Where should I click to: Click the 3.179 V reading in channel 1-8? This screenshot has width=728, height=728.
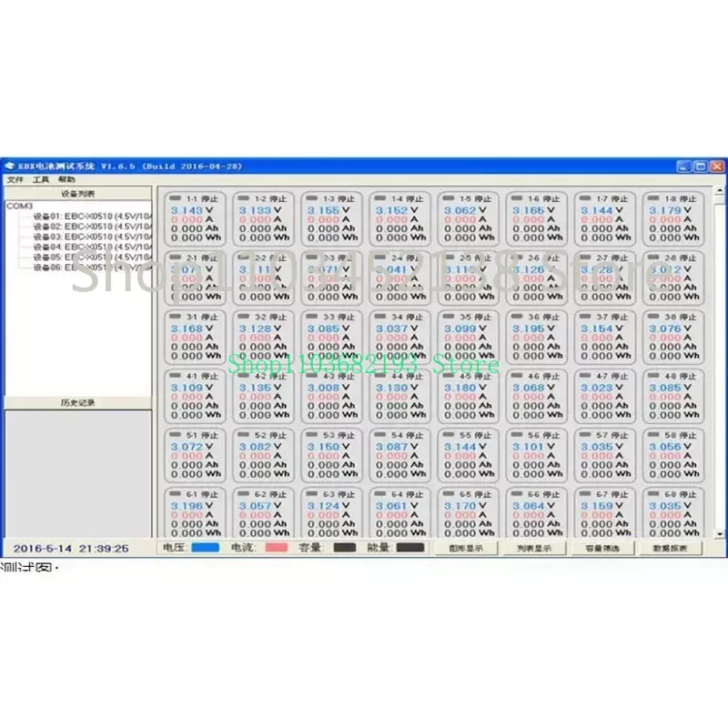click(x=670, y=210)
